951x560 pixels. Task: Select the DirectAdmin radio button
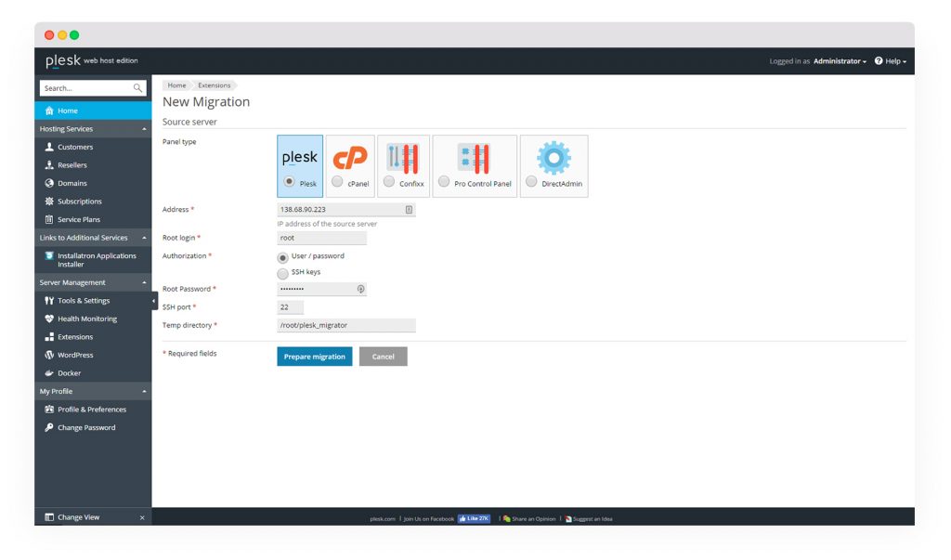[531, 181]
